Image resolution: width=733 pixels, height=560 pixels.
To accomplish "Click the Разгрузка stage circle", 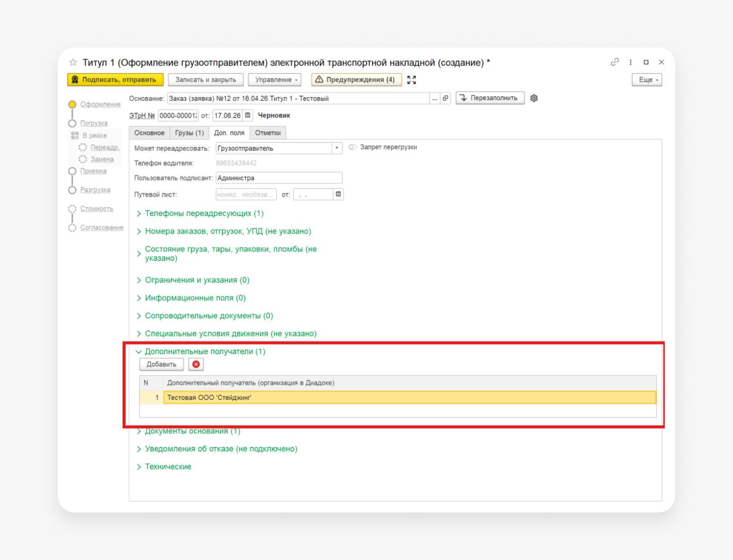I will 72,190.
